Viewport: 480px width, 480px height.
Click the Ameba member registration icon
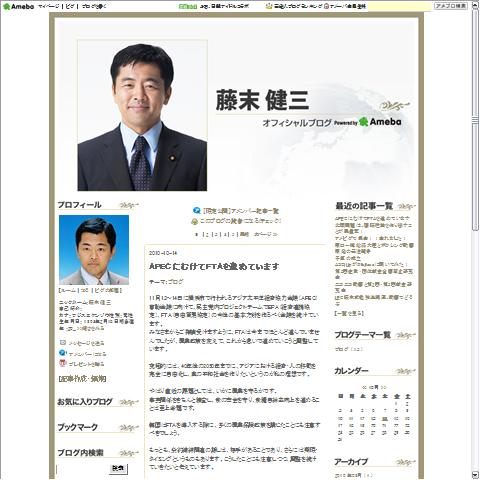tap(326, 6)
